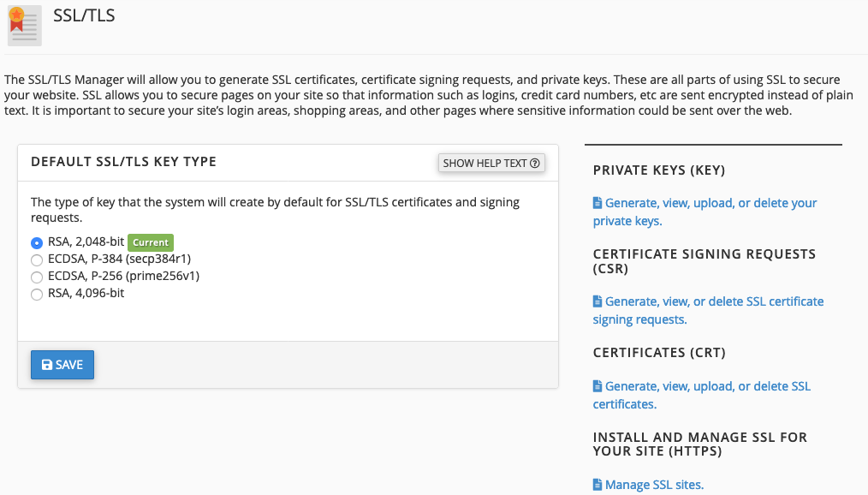
Task: Show the help text for key type
Action: 491,164
